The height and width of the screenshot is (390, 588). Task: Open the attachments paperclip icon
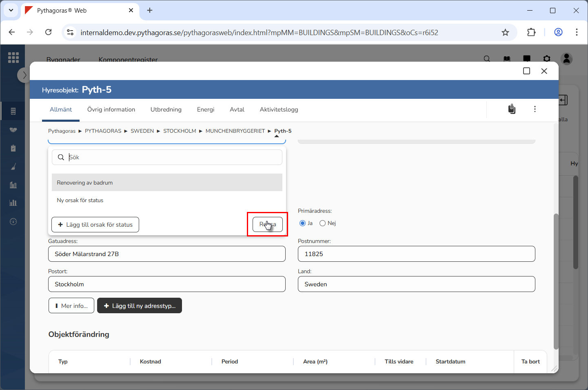[512, 109]
